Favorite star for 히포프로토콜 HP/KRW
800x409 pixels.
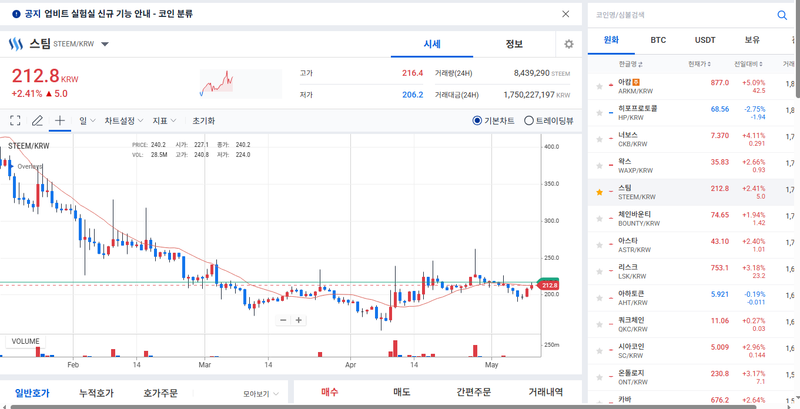(599, 113)
